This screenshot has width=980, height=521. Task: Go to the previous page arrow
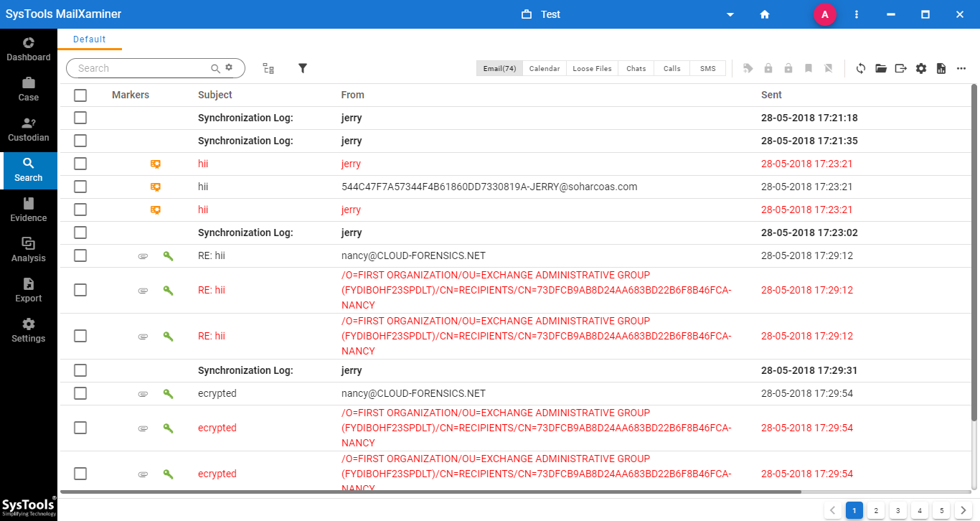[x=832, y=510]
